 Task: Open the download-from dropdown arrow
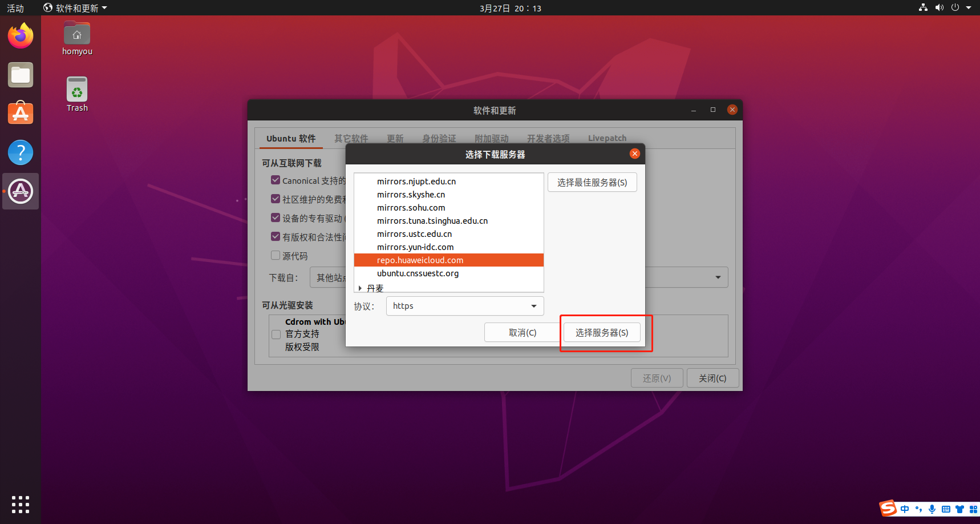(718, 277)
